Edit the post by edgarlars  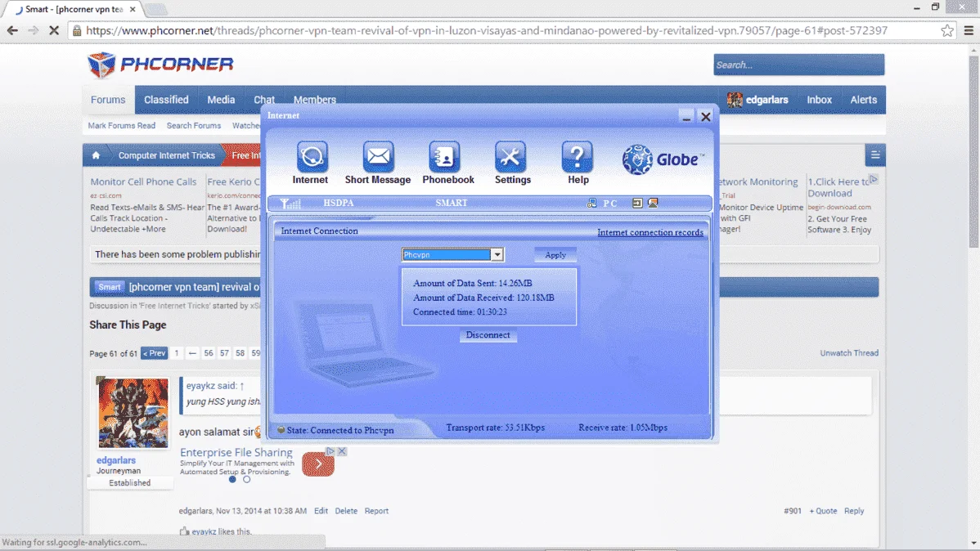[321, 511]
